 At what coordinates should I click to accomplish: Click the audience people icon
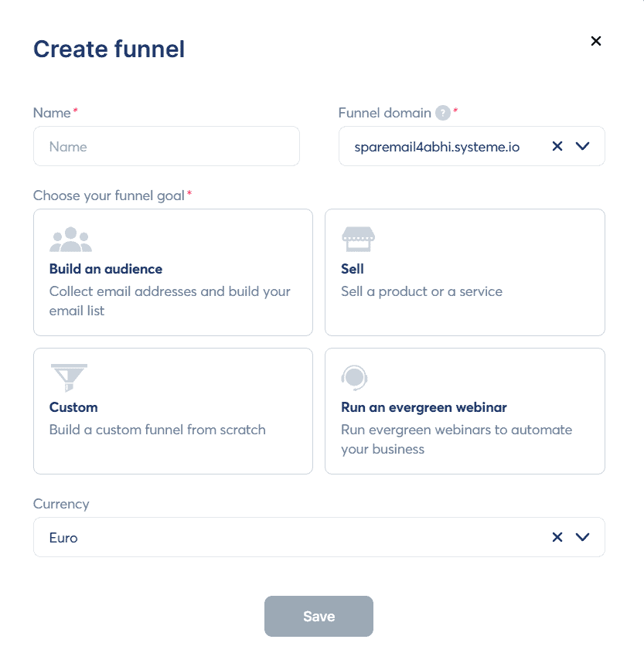[70, 240]
